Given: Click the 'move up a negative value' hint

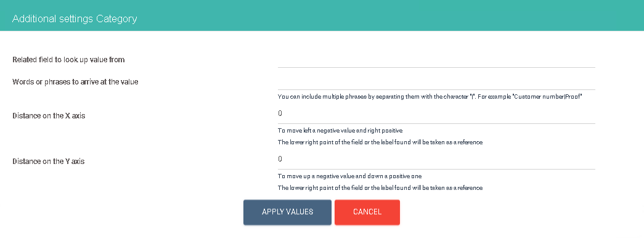Looking at the screenshot, I should point(349,176).
